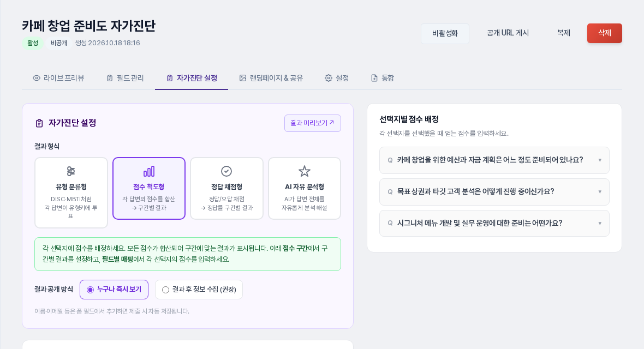
Task: Click the red 삭제 button
Action: point(605,33)
